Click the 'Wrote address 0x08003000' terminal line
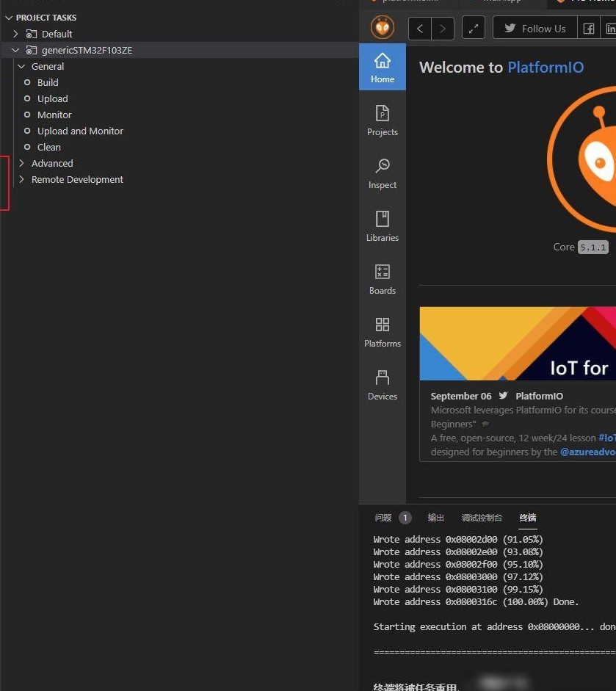 click(458, 577)
